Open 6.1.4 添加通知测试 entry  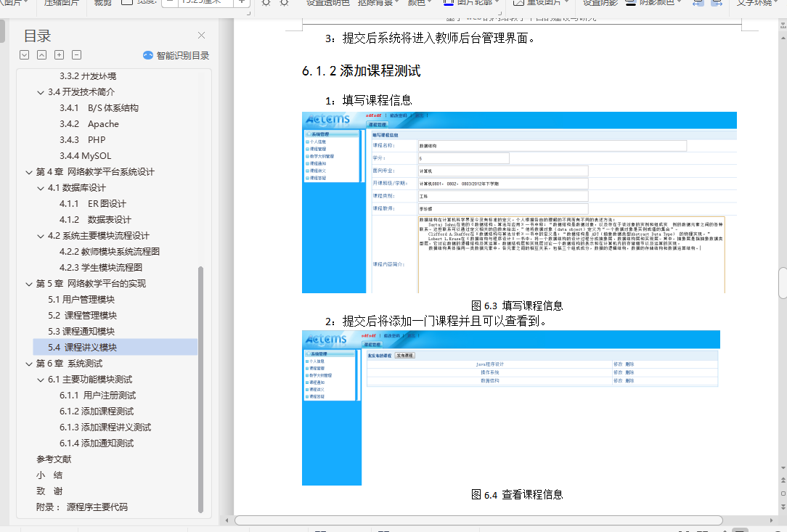click(x=97, y=443)
